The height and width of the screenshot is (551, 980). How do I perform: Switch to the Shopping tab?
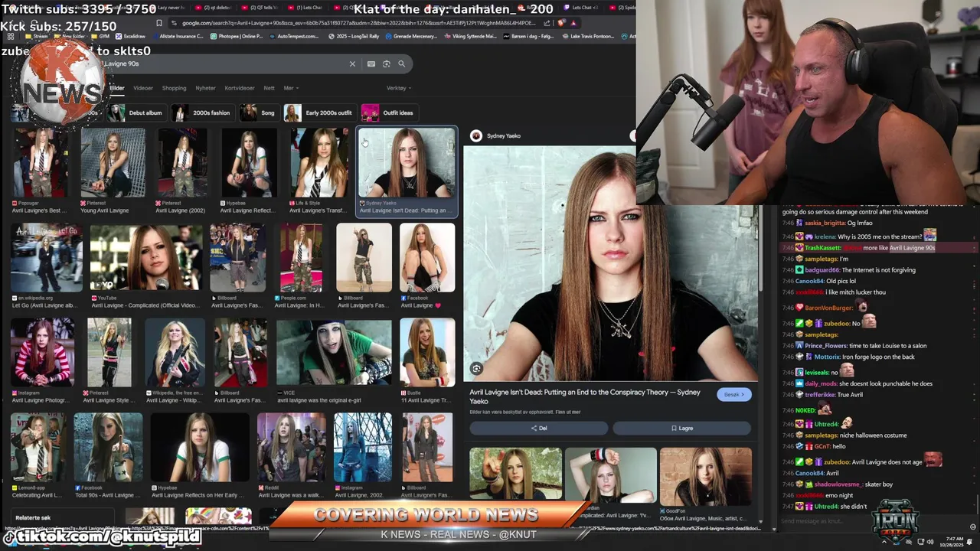click(174, 88)
